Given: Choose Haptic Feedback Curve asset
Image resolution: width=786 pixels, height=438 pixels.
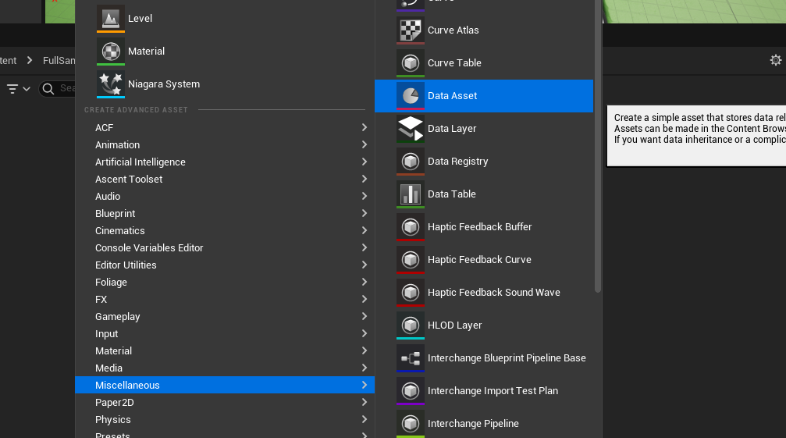Looking at the screenshot, I should pos(479,260).
